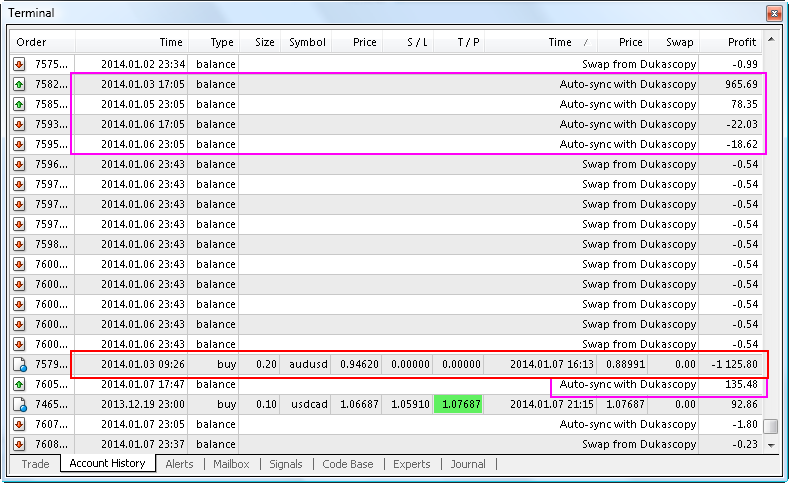Viewport: 789px width, 483px height.
Task: Sort by the Type column header
Action: (214, 42)
